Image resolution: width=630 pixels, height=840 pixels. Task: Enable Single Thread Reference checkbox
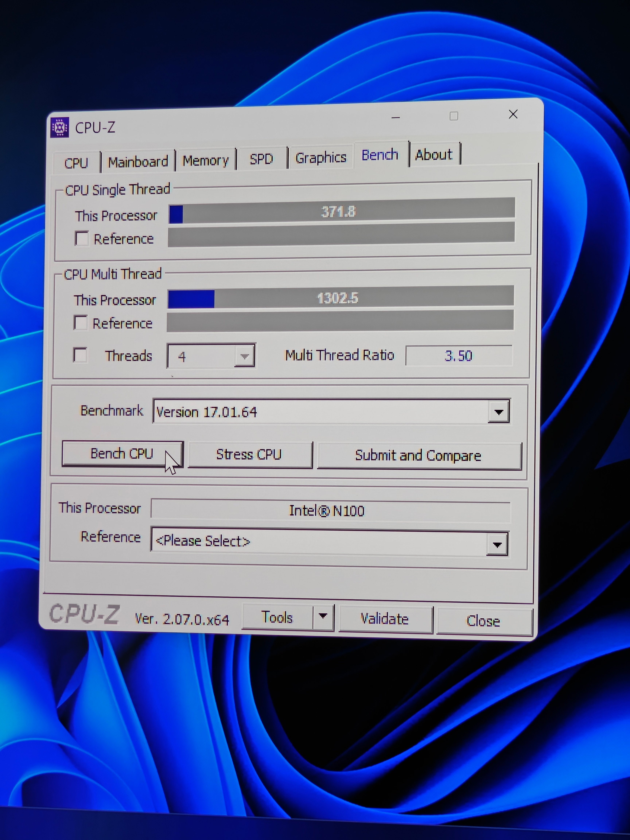pos(82,238)
